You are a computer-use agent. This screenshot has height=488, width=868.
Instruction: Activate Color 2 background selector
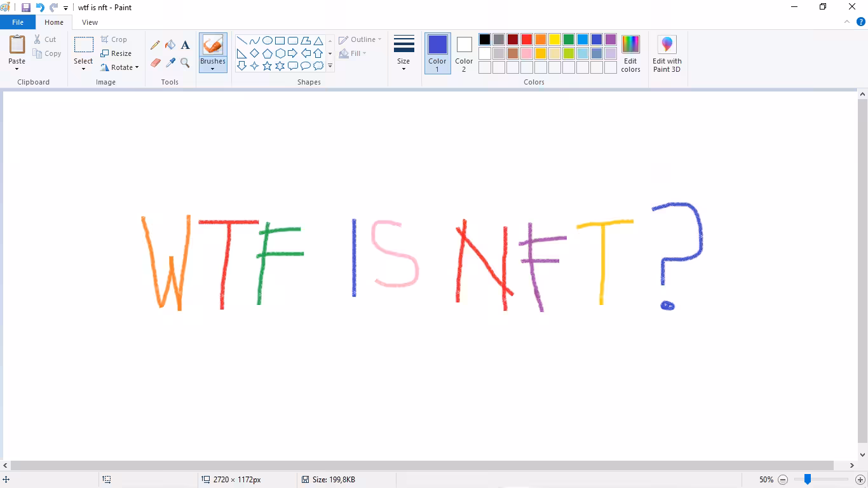pos(464,53)
